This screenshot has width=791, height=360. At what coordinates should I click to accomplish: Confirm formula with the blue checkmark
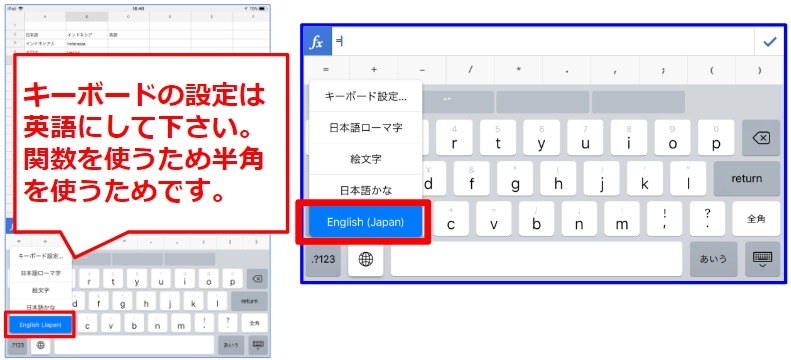tap(770, 42)
